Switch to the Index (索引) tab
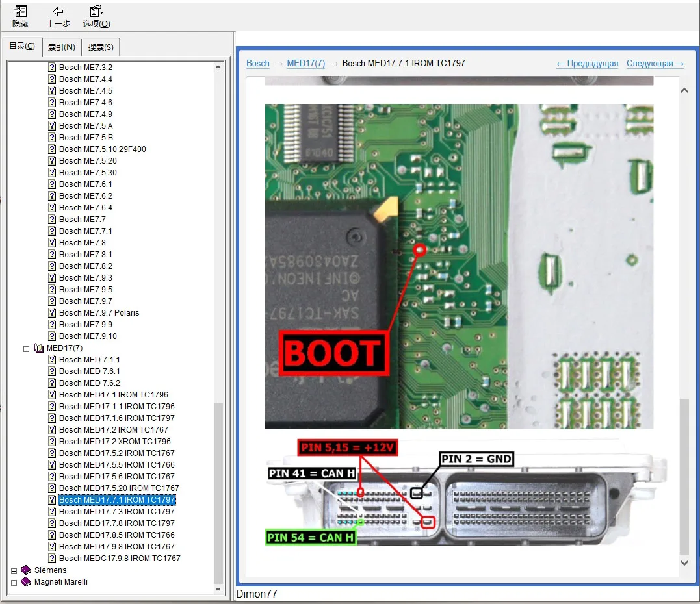The height and width of the screenshot is (604, 700). [61, 47]
